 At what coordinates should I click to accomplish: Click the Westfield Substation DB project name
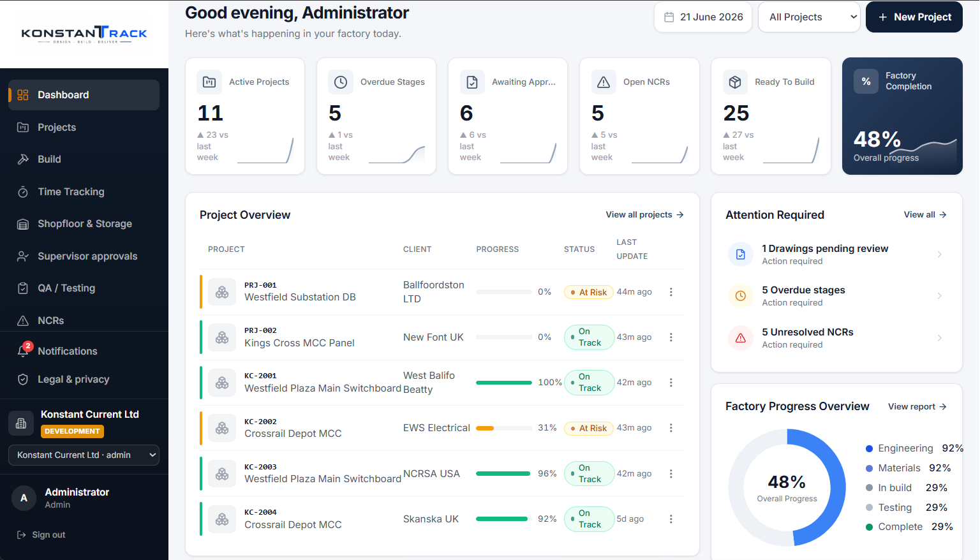click(300, 297)
